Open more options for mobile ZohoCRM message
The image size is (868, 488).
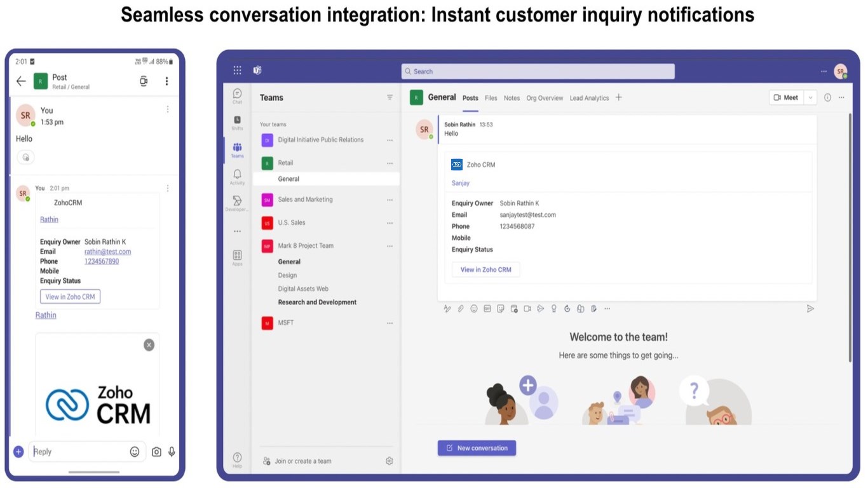click(168, 188)
